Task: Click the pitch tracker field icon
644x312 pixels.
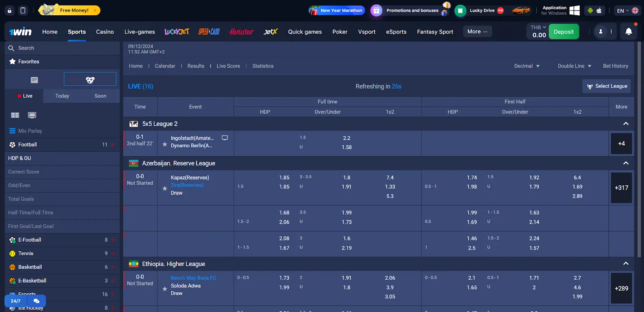Action: [x=15, y=115]
